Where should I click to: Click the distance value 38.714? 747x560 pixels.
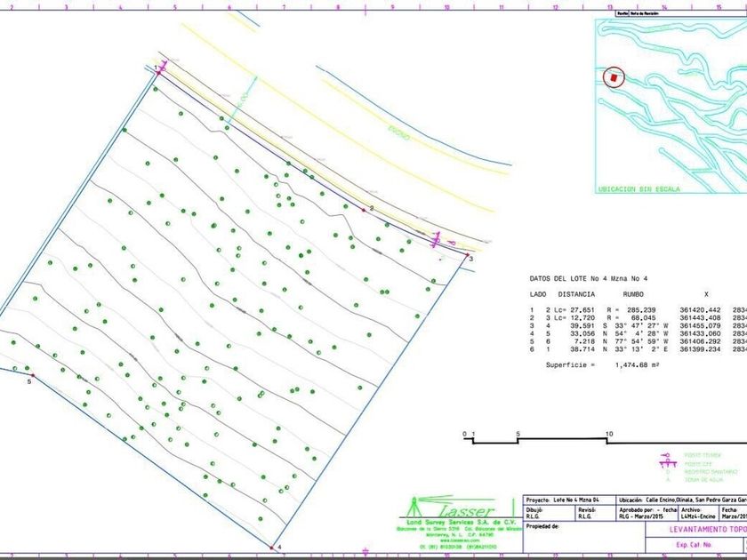(582, 349)
